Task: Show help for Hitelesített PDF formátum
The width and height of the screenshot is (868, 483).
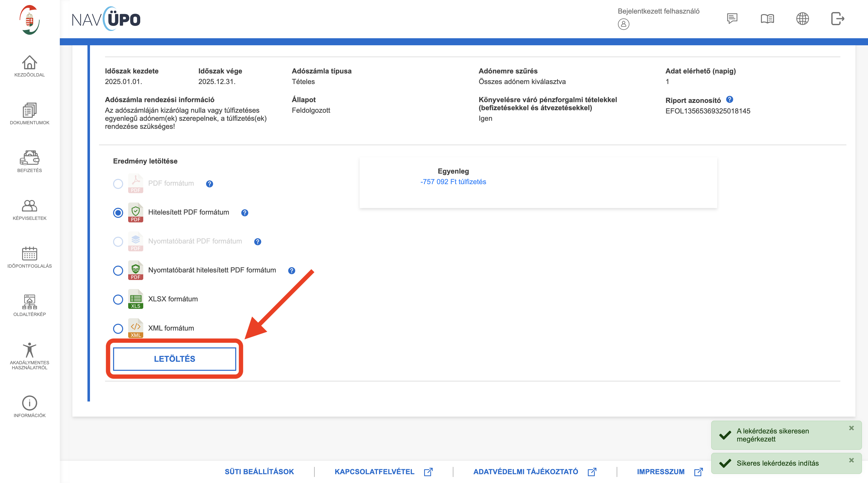Action: coord(245,213)
